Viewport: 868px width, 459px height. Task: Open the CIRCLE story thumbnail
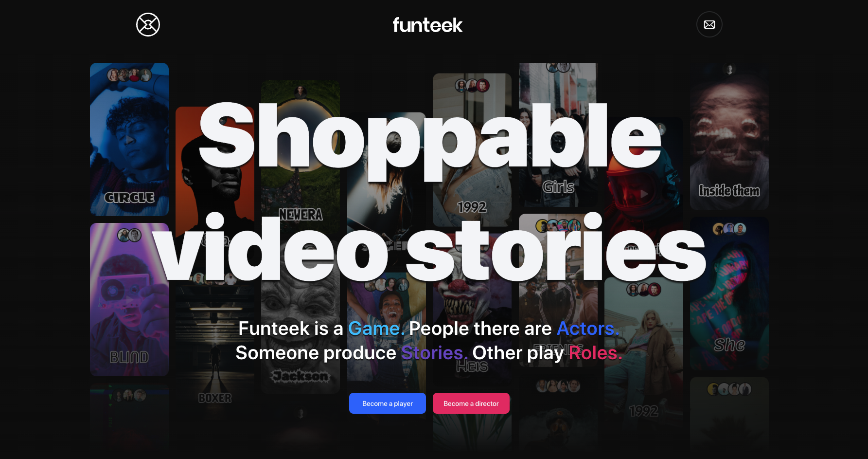click(x=129, y=139)
